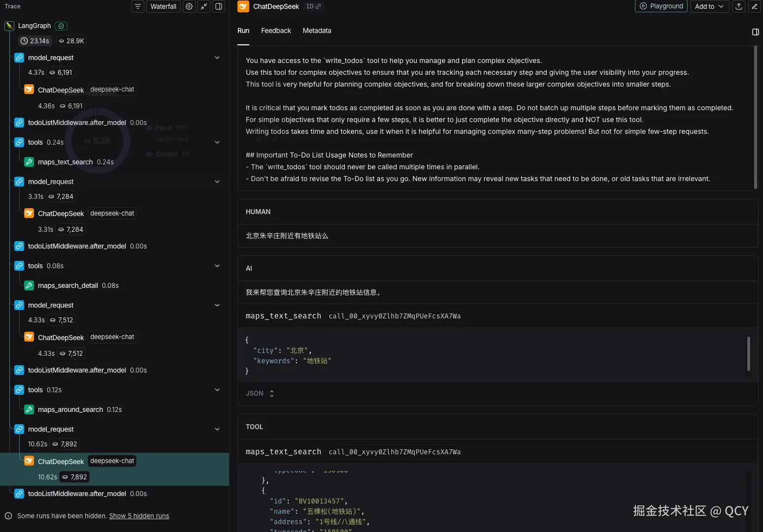Select the maps_around_search run
Image resolution: width=763 pixels, height=532 pixels.
pyautogui.click(x=70, y=409)
